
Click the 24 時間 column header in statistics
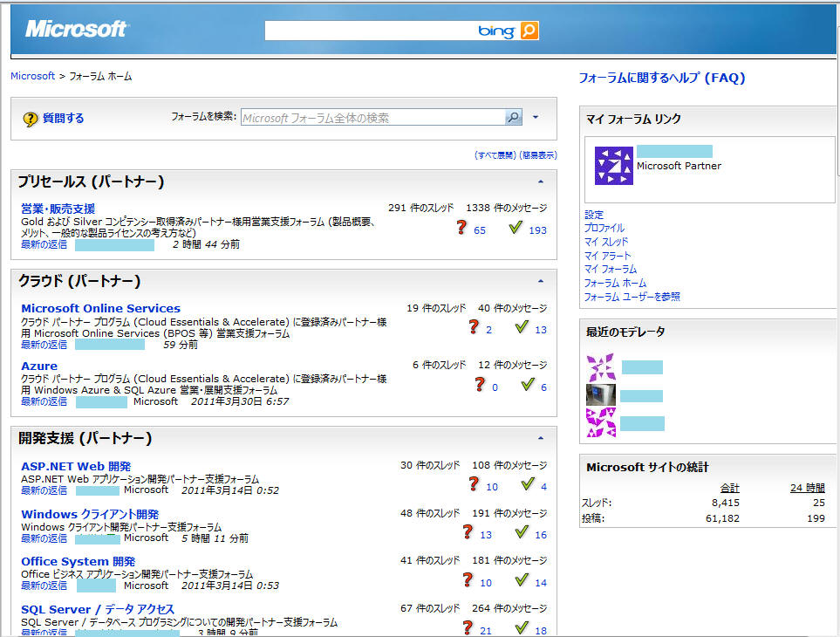tap(808, 488)
